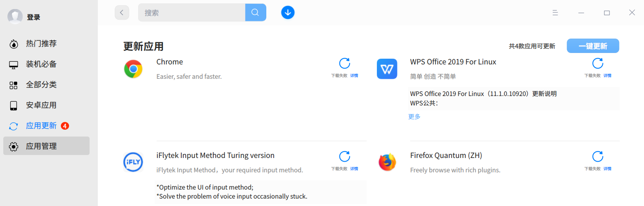
Task: Retry WPS Office update download
Action: (x=598, y=64)
